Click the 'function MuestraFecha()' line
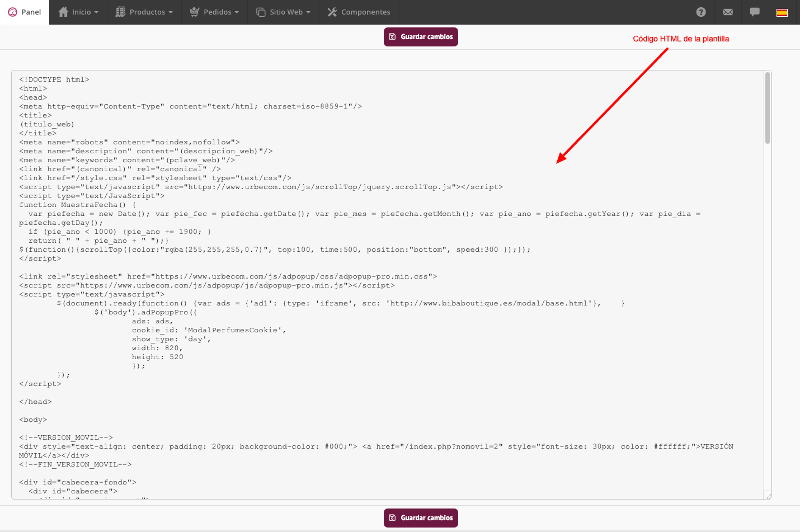 pyautogui.click(x=78, y=205)
